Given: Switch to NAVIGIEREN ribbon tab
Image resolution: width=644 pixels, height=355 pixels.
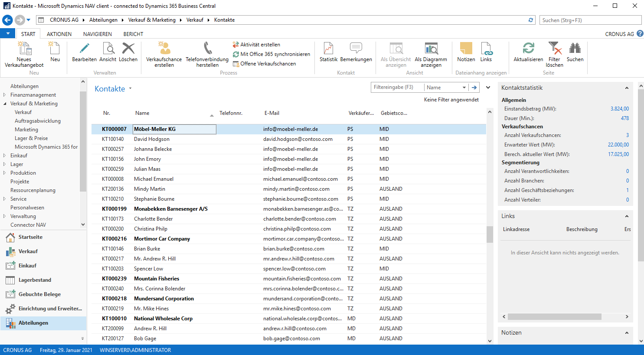Looking at the screenshot, I should pos(98,34).
